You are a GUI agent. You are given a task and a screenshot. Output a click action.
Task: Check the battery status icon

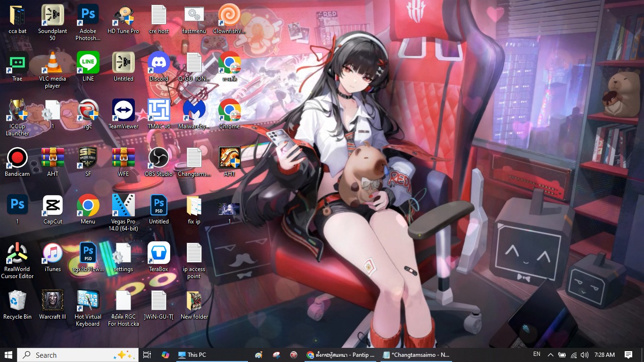click(x=562, y=355)
